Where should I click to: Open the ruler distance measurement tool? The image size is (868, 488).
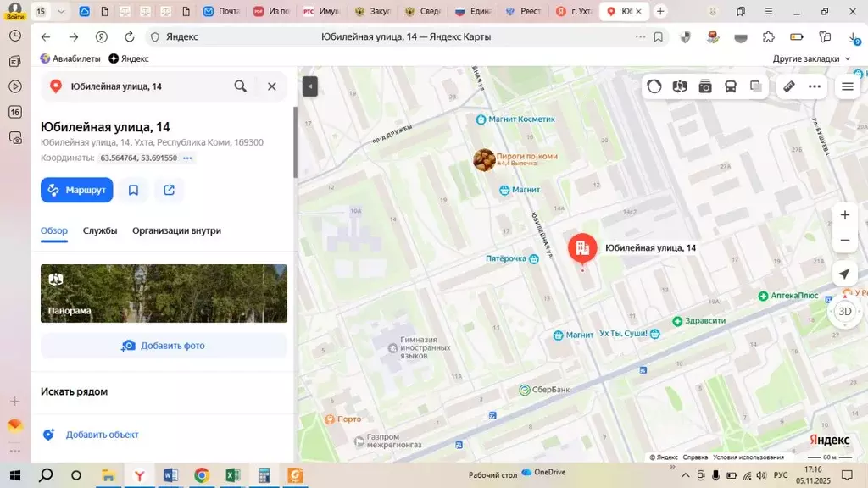pos(788,86)
